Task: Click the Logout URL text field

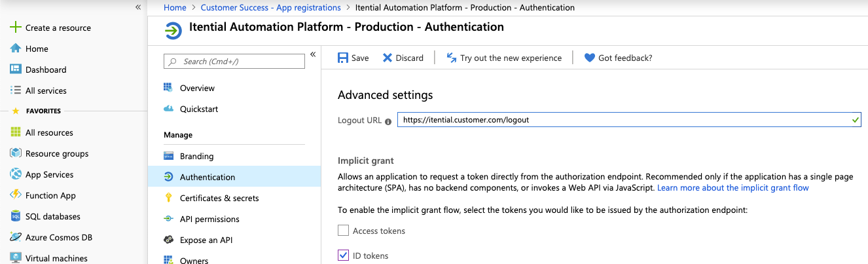Action: (629, 121)
